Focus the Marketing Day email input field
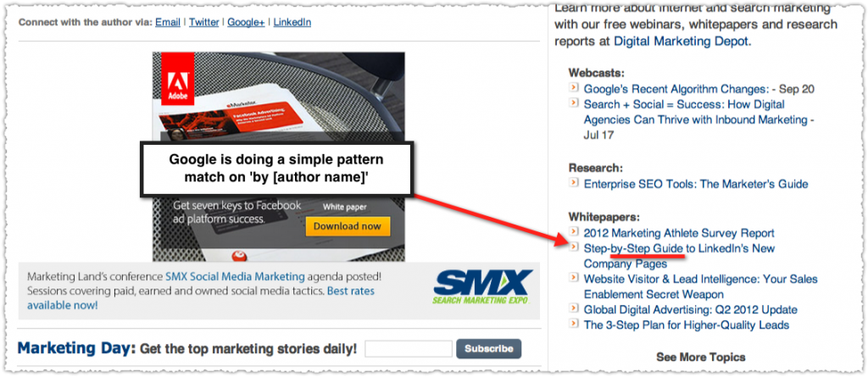The image size is (868, 377). [409, 349]
